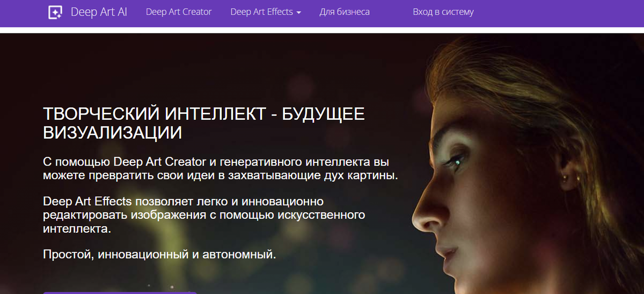This screenshot has width=644, height=294.
Task: Click the dark bokeh background beneath the tagline
Action: tap(215, 277)
